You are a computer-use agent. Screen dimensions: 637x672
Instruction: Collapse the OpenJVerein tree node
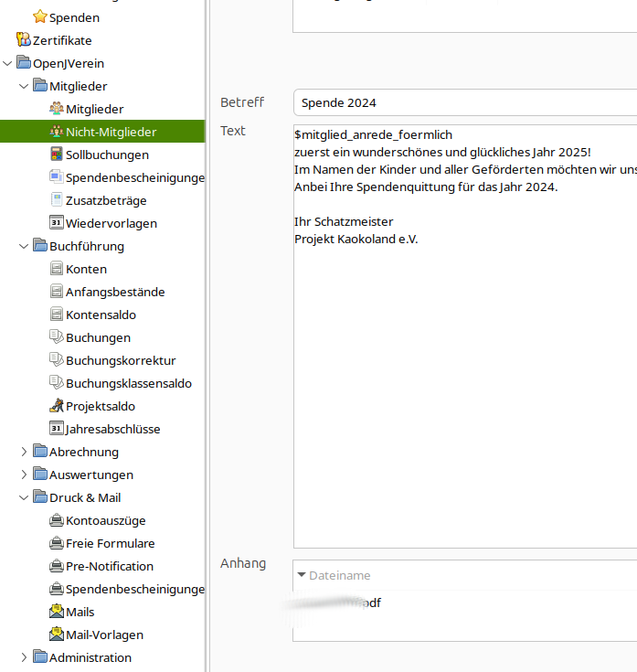click(7, 63)
